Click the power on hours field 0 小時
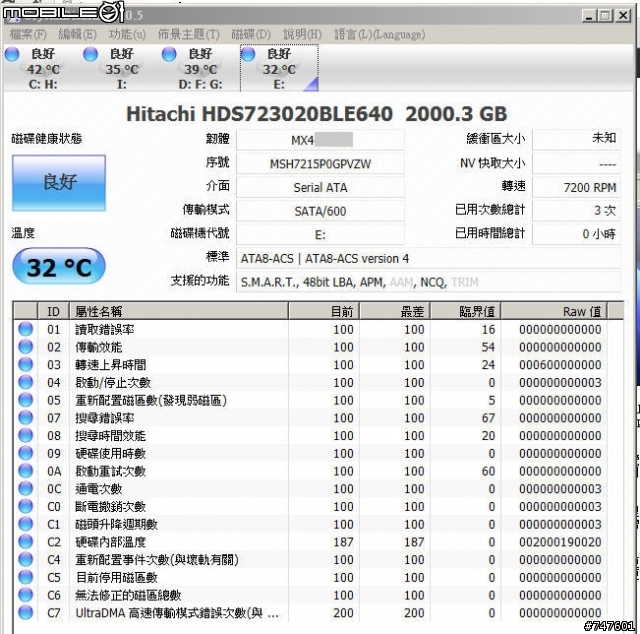This screenshot has width=640, height=634. [577, 234]
